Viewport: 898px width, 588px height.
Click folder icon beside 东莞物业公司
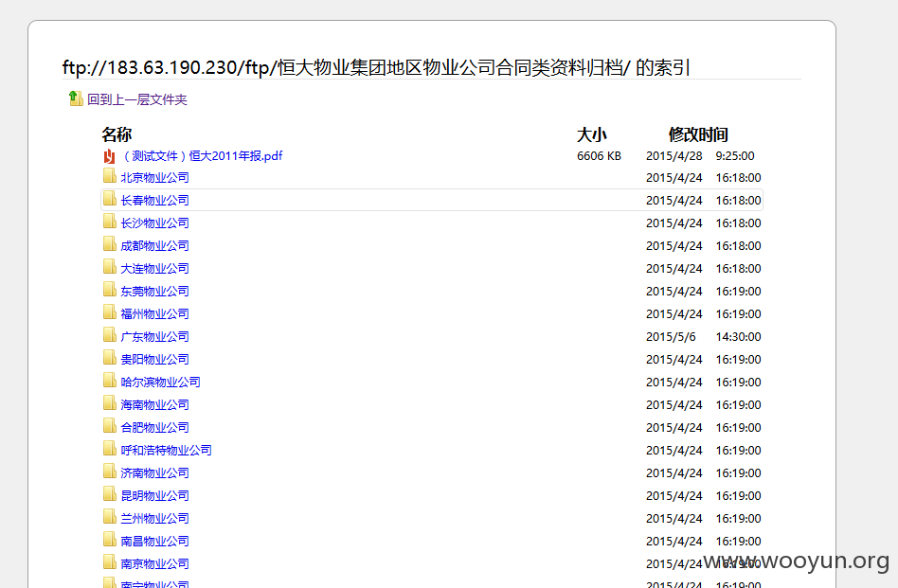pyautogui.click(x=109, y=289)
